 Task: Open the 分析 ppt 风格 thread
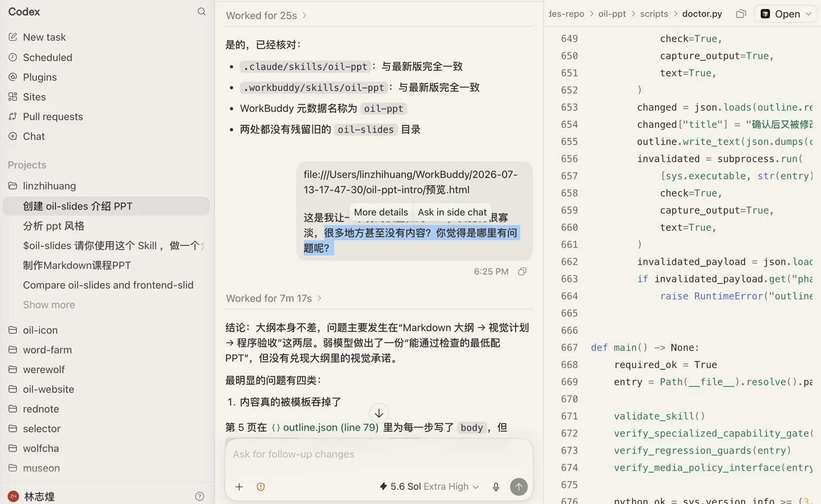[54, 226]
